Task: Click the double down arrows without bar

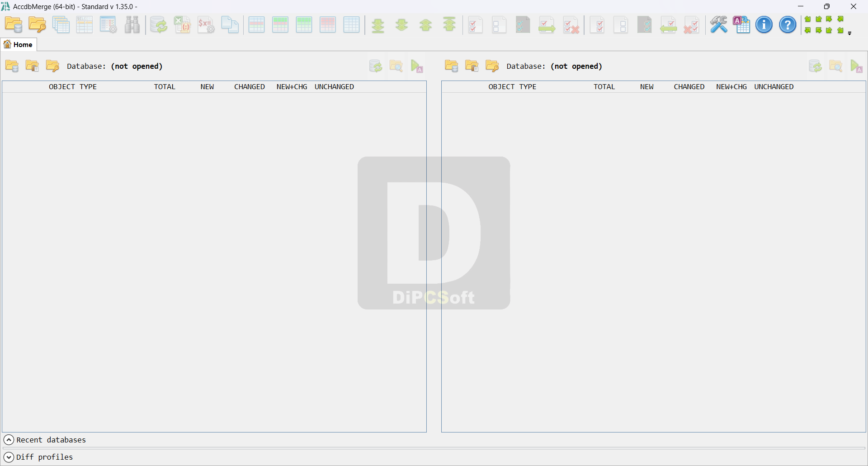Action: [402, 25]
